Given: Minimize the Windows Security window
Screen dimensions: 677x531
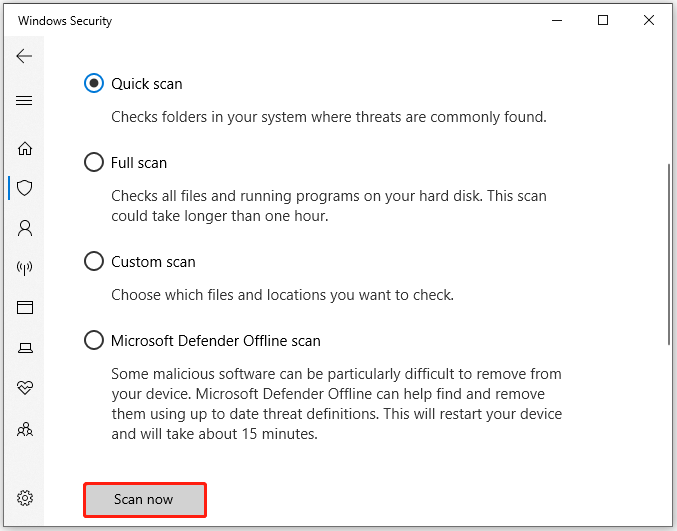Looking at the screenshot, I should point(557,20).
